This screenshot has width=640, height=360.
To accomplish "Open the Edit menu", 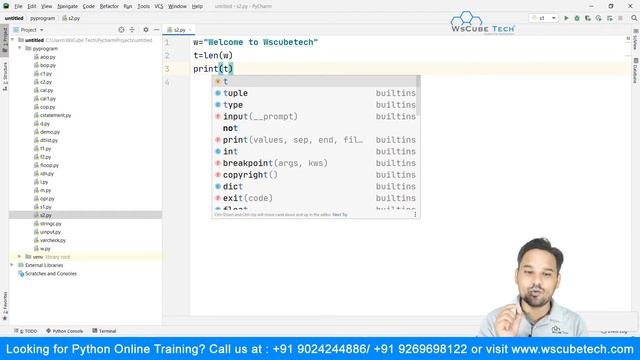I will pos(32,7).
